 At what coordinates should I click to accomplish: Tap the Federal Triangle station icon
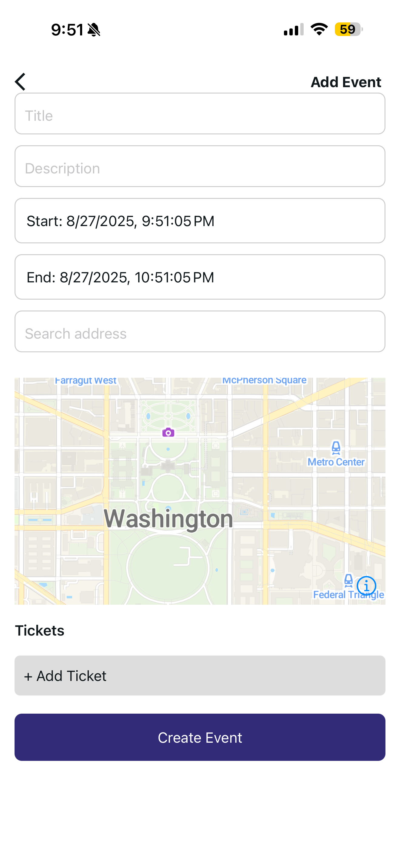pyautogui.click(x=348, y=580)
